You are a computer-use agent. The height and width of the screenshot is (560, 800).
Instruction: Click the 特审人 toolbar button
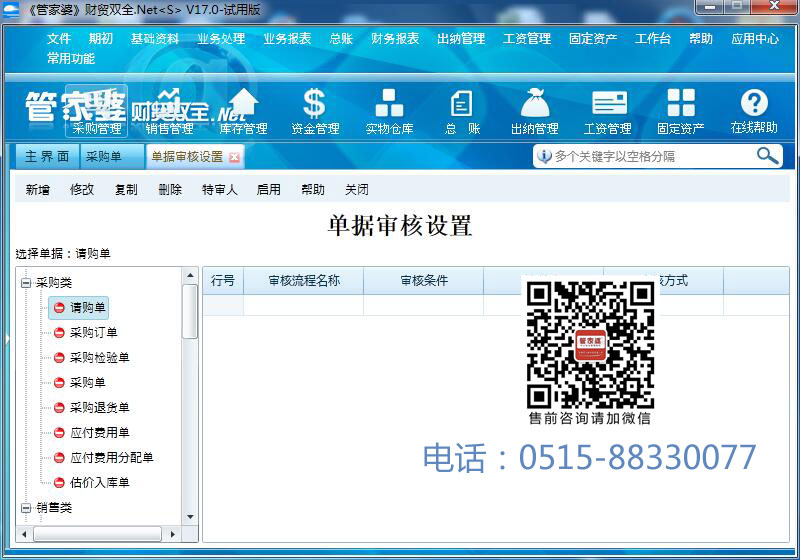(220, 190)
